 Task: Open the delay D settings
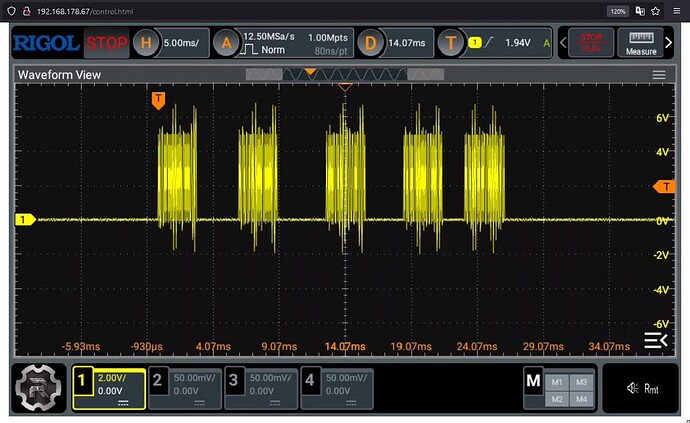(371, 44)
